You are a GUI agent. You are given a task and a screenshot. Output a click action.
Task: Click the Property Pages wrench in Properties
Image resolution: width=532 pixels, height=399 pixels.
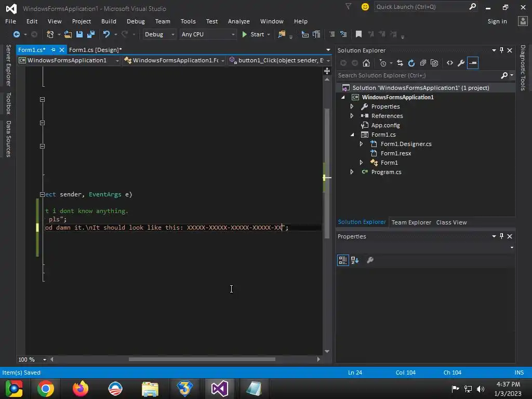point(370,260)
